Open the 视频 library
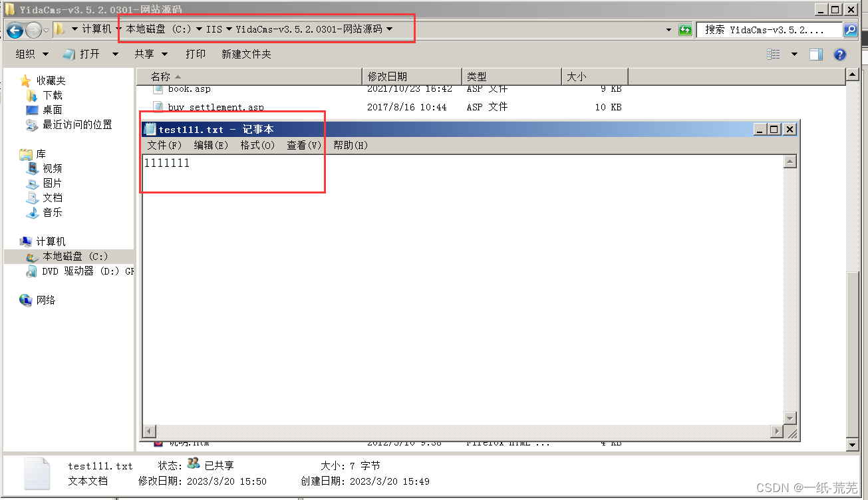This screenshot has width=868, height=500. pyautogui.click(x=53, y=168)
